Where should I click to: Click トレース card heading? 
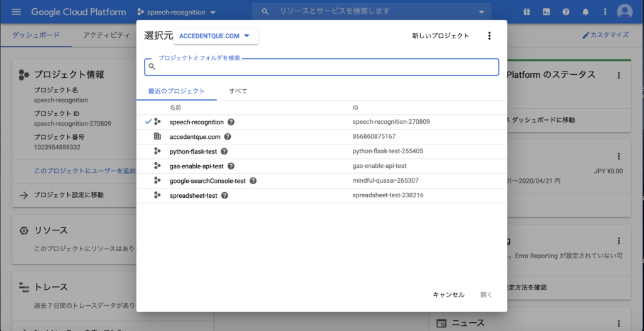(51, 286)
